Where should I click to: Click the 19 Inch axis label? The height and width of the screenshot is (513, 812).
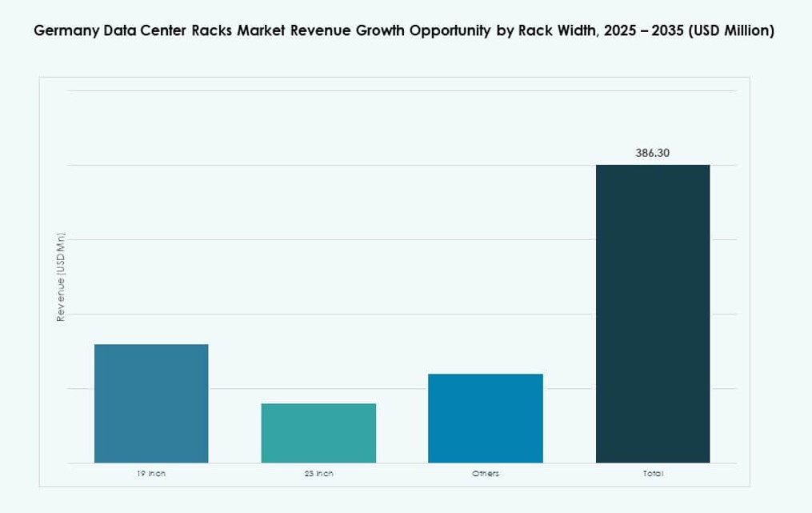[x=152, y=473]
